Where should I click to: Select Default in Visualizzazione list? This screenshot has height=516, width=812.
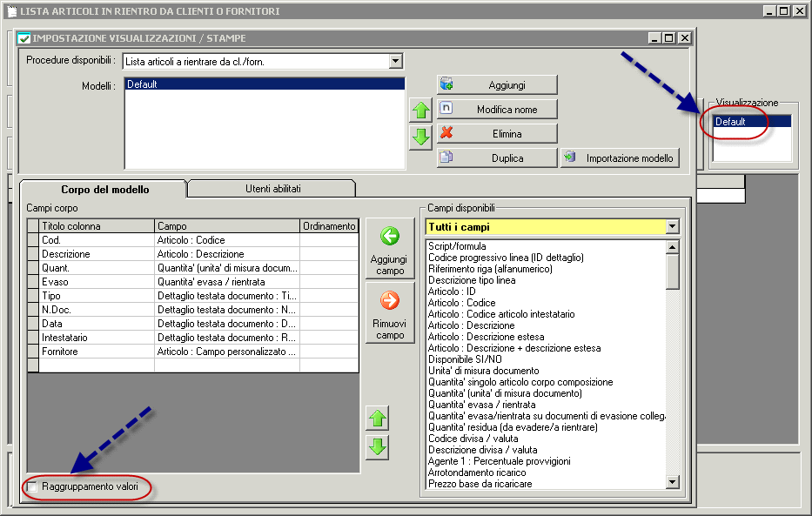pos(753,122)
